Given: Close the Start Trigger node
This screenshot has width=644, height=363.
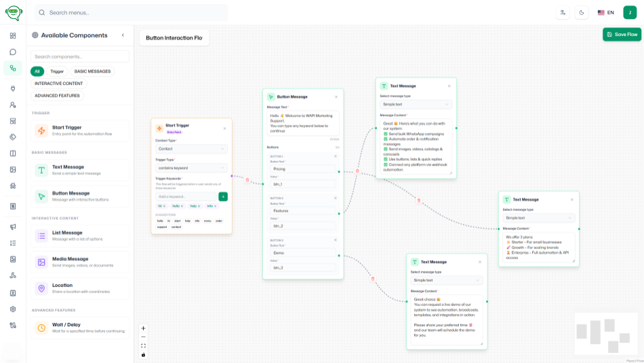Looking at the screenshot, I should pyautogui.click(x=224, y=129).
